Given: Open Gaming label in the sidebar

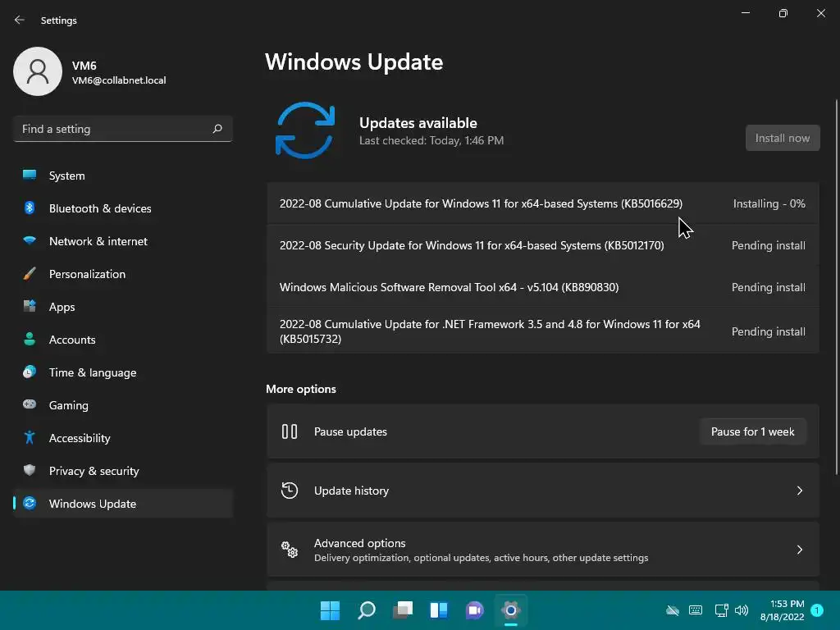Looking at the screenshot, I should tap(69, 405).
